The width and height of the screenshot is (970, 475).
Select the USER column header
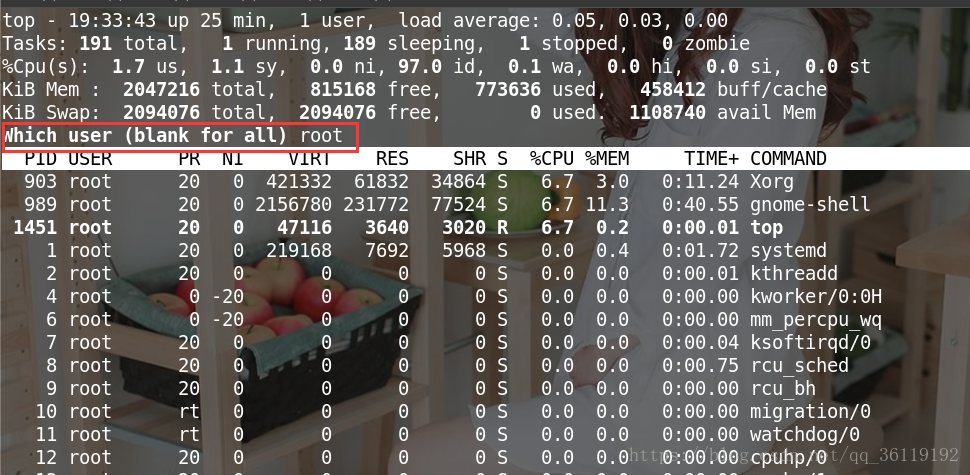tap(90, 159)
